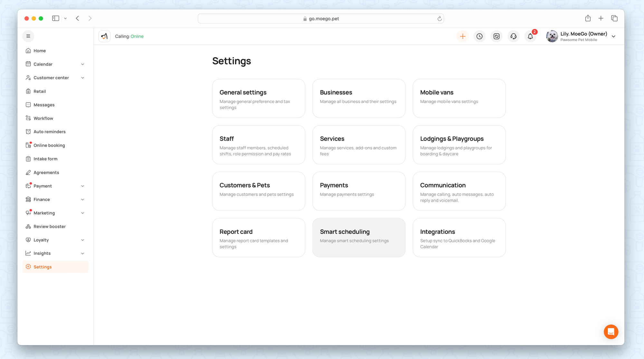Open the clock history icon in header

(x=479, y=36)
